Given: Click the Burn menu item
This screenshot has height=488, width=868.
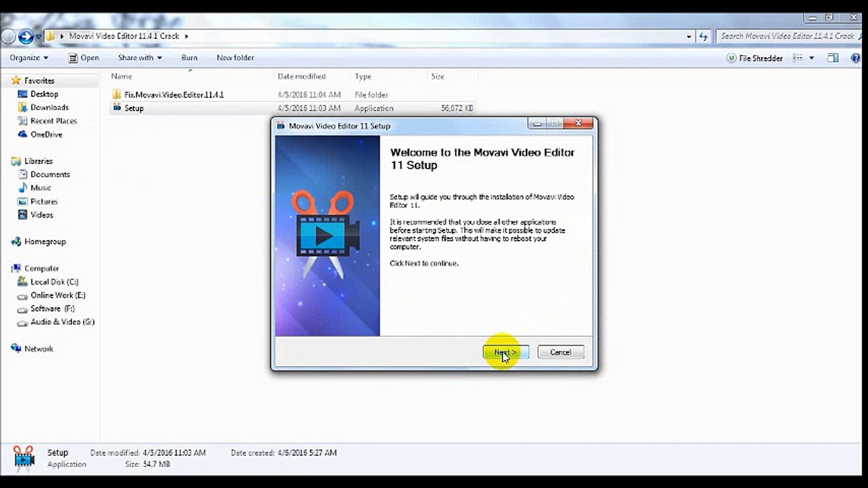Looking at the screenshot, I should click(x=189, y=58).
